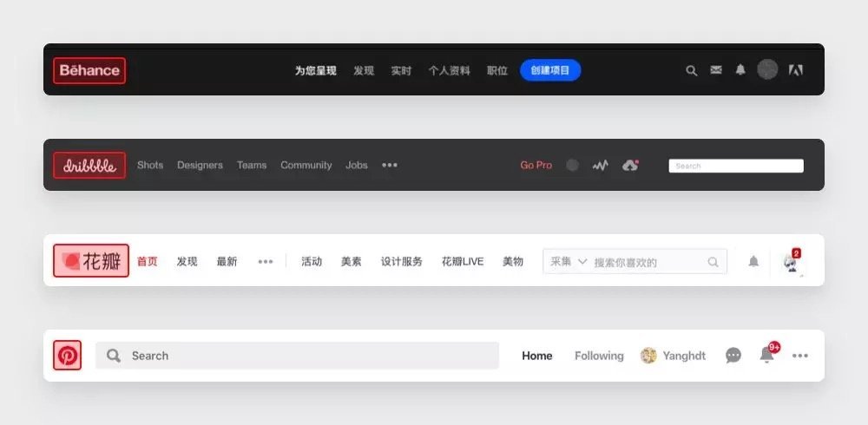Open the Behance user avatar

pos(767,69)
